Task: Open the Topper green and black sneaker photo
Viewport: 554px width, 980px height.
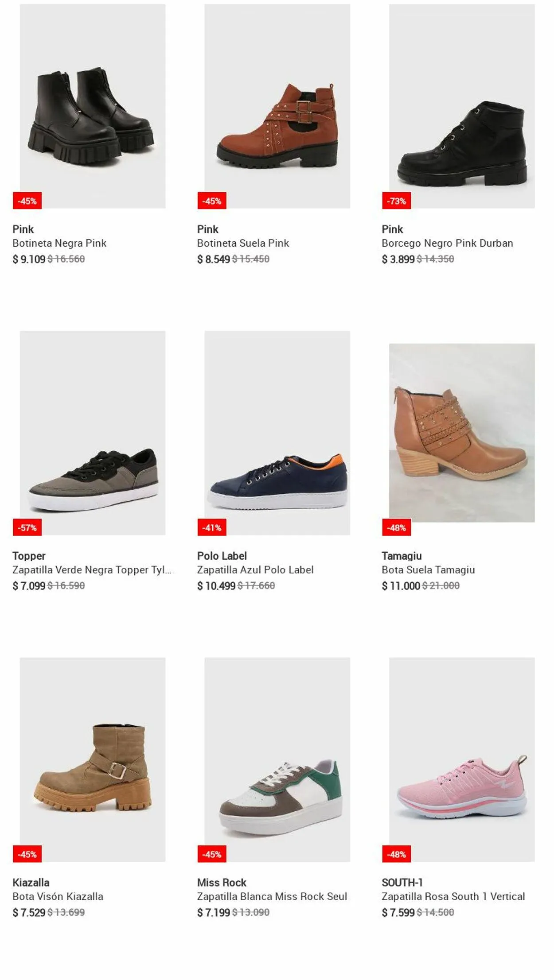Action: click(x=93, y=433)
